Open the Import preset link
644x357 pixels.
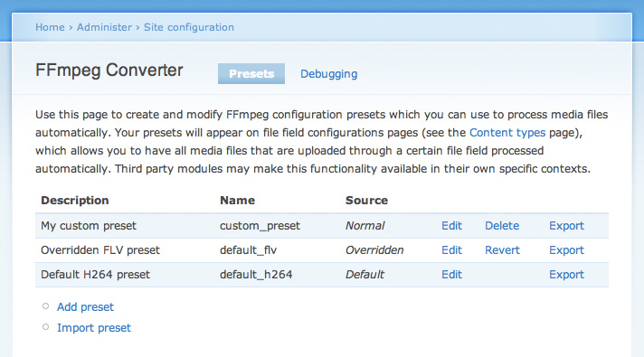pyautogui.click(x=94, y=328)
